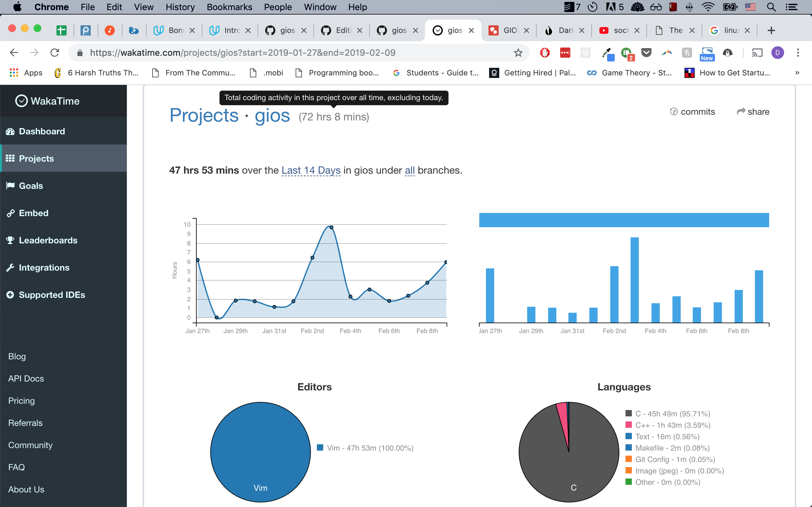The height and width of the screenshot is (507, 812).
Task: Open Supported IDEs plus icon
Action: [10, 295]
